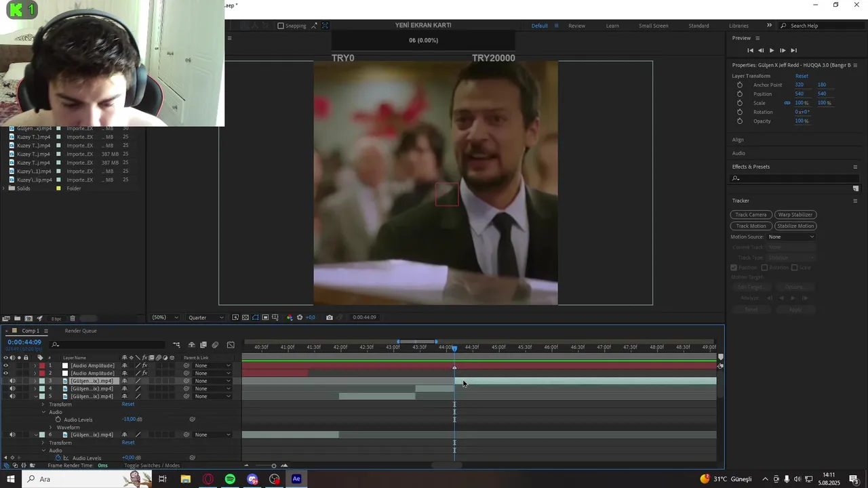Click Toggle Switches / Modes in timeline
The image size is (868, 488).
click(152, 466)
